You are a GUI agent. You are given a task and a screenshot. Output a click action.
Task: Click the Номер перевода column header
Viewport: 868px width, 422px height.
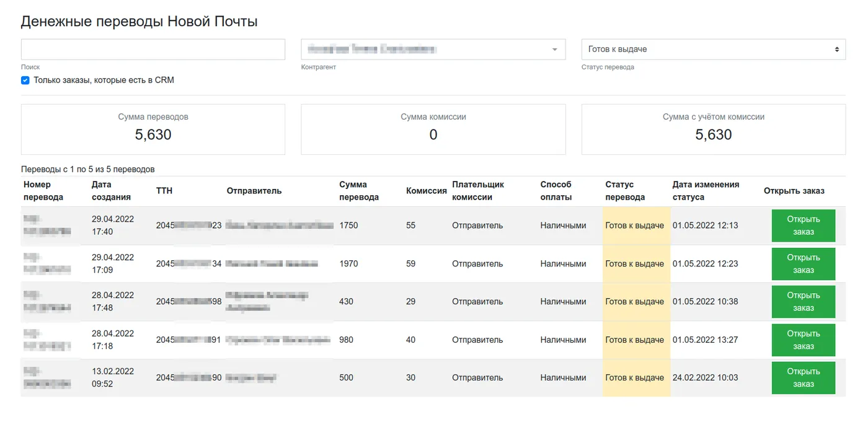click(43, 191)
